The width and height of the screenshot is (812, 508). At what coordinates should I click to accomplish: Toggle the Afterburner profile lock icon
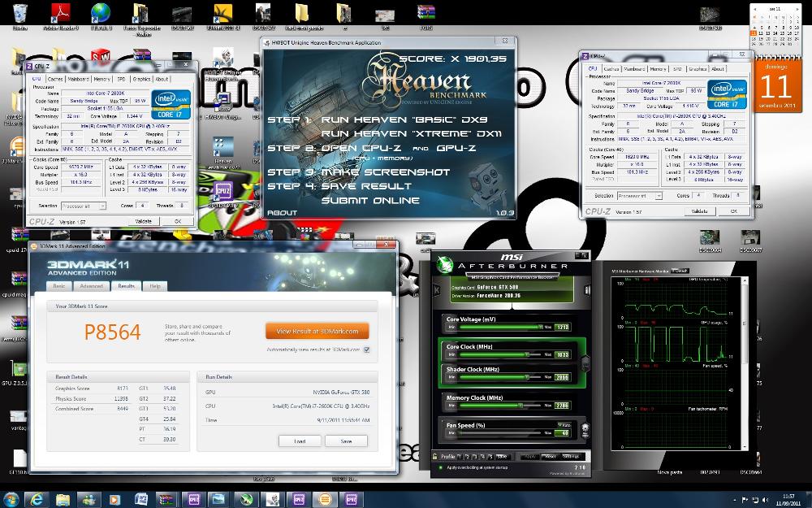(x=435, y=457)
